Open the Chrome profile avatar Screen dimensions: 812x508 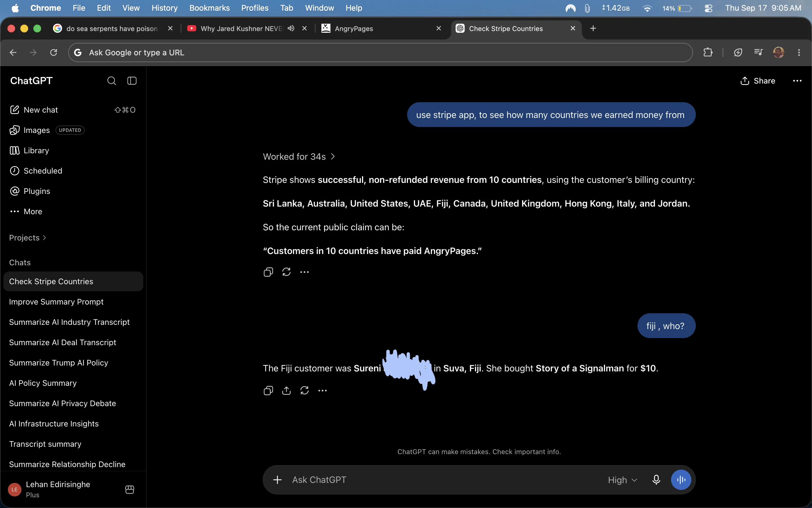pyautogui.click(x=779, y=52)
